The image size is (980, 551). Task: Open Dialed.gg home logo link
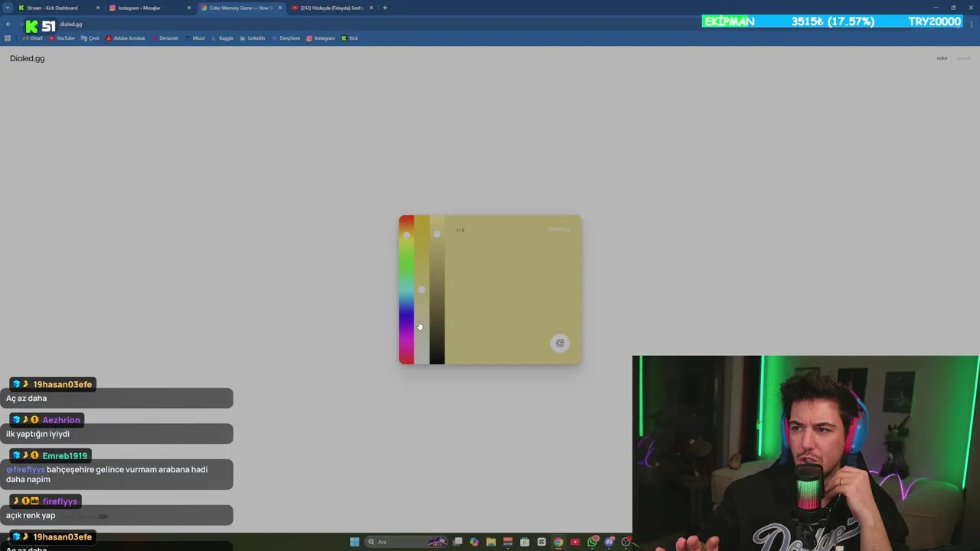(28, 58)
